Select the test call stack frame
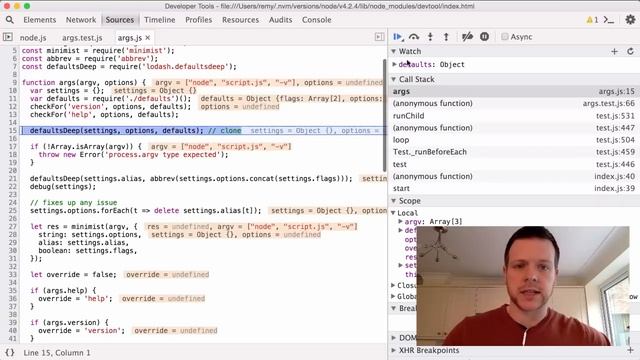This screenshot has width=640, height=360. tap(514, 164)
